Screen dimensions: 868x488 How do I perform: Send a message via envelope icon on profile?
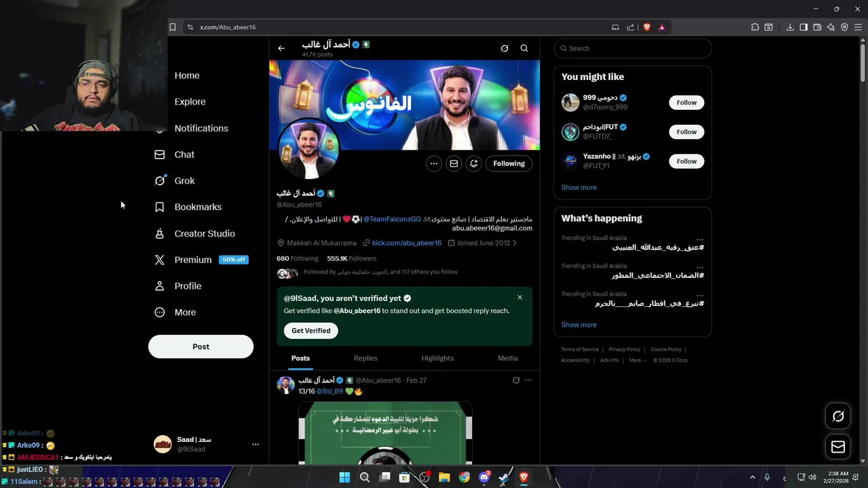pyautogui.click(x=454, y=163)
